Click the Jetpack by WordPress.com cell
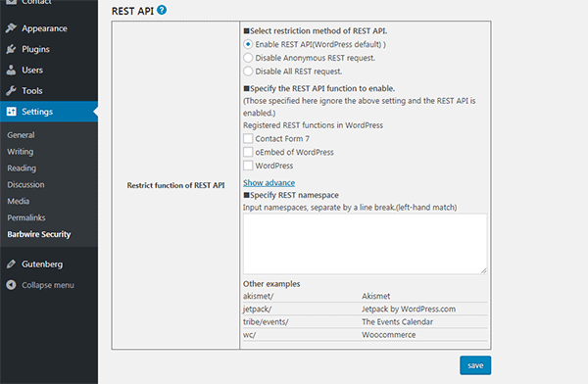Viewport: 588px width, 384px height. click(409, 309)
